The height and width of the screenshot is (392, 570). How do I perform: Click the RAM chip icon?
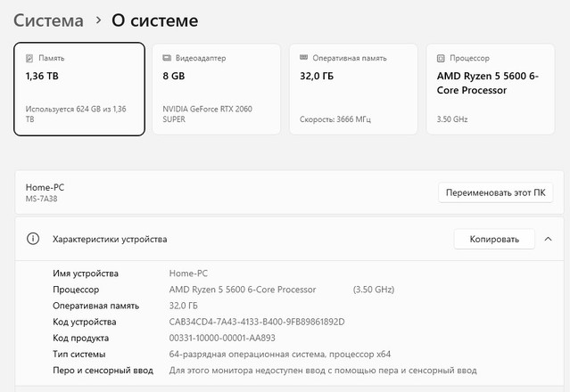[303, 57]
